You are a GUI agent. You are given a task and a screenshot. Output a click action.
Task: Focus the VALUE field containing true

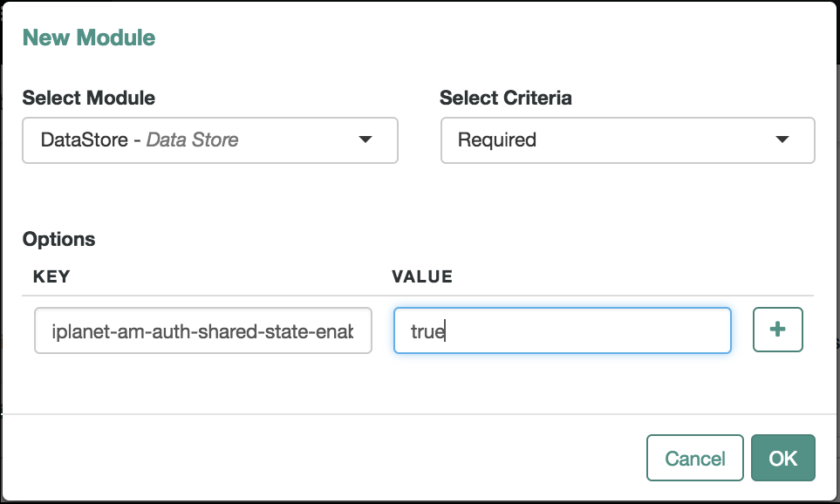(x=563, y=330)
